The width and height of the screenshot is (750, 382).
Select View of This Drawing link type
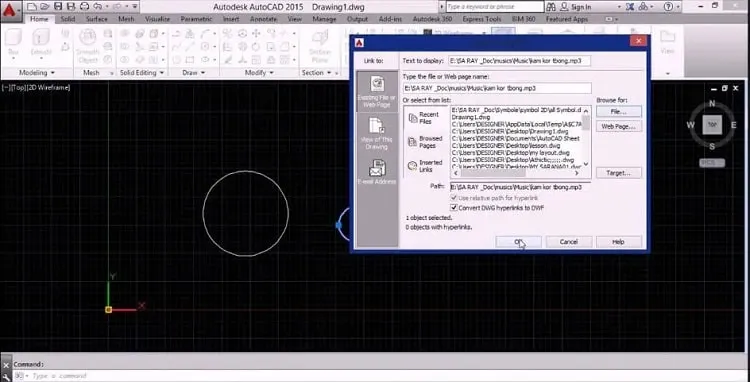[377, 133]
